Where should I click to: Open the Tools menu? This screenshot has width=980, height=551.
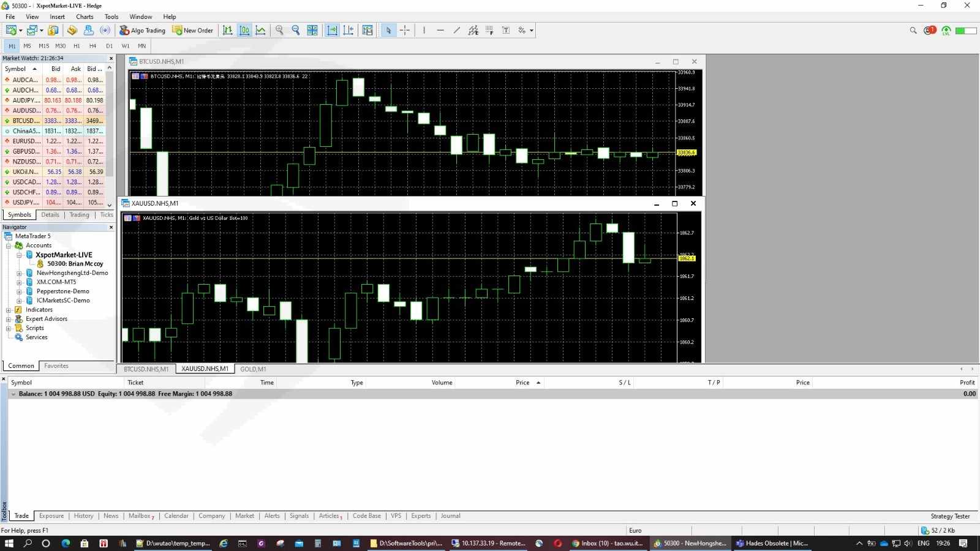click(111, 17)
